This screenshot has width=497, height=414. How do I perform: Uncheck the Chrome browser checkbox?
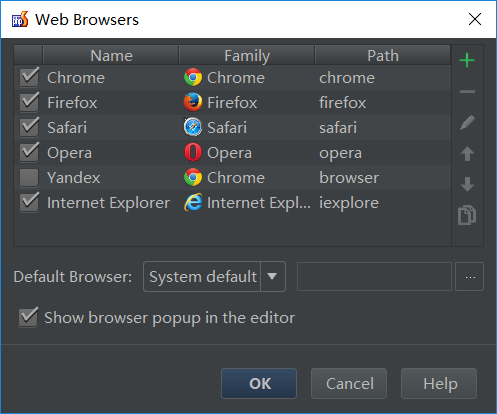[x=29, y=77]
